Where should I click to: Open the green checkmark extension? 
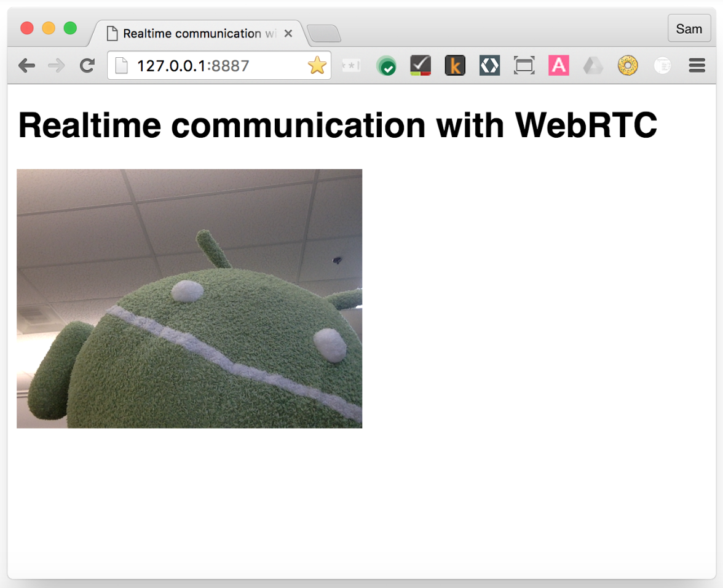tap(386, 66)
